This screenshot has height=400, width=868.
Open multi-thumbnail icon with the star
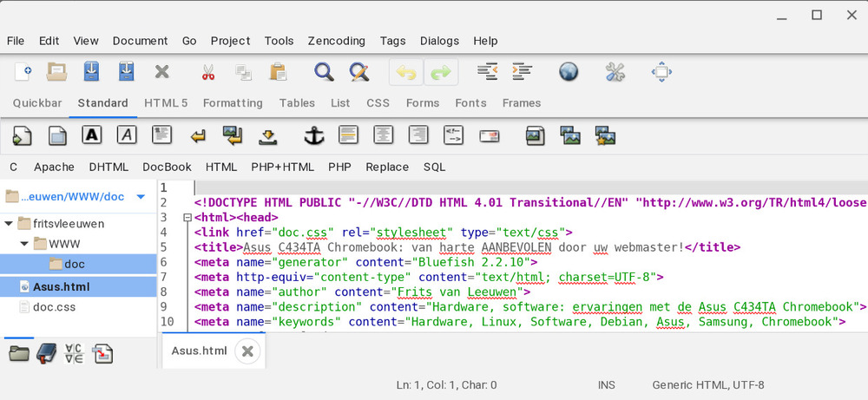[605, 135]
